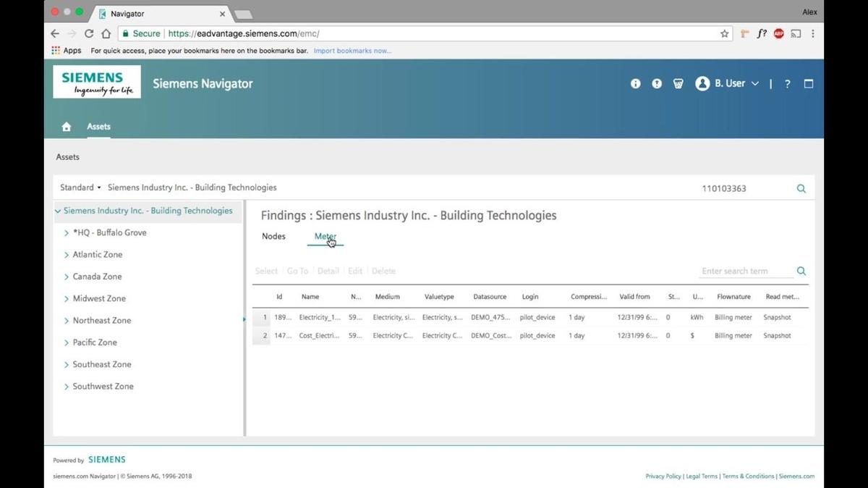Click the Select action

pos(266,271)
